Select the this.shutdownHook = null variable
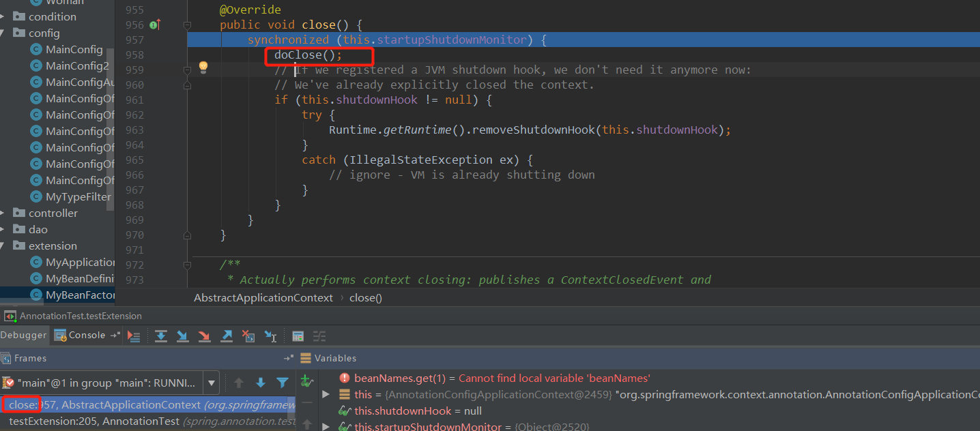This screenshot has width=980, height=431. [x=418, y=411]
